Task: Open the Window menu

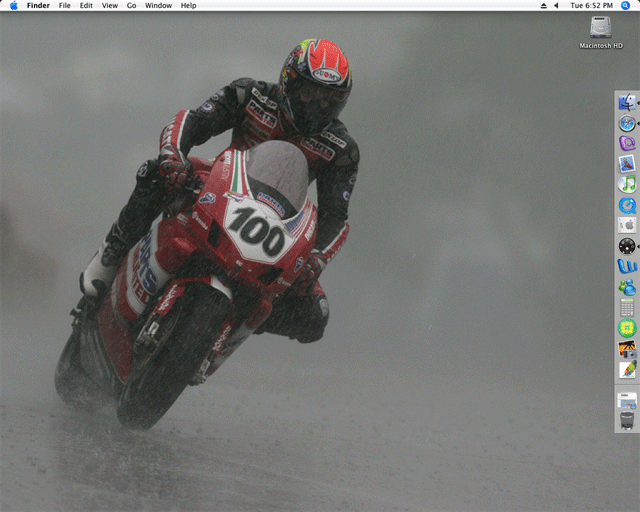Action: tap(158, 5)
